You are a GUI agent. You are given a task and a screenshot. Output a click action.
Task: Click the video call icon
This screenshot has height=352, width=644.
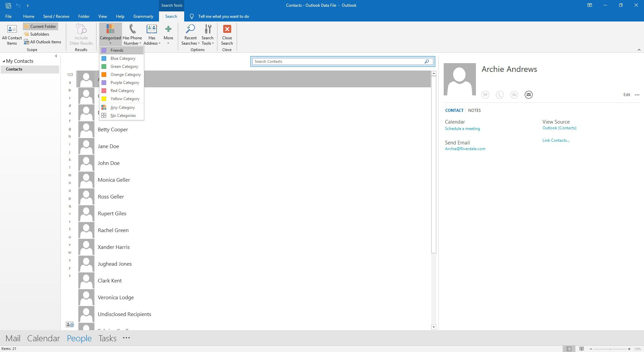pyautogui.click(x=514, y=95)
